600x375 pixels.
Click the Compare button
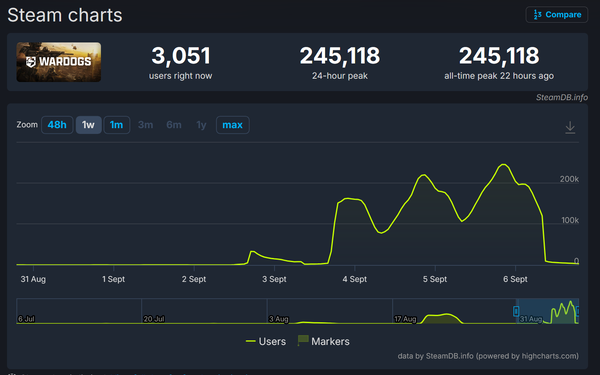[x=557, y=15]
